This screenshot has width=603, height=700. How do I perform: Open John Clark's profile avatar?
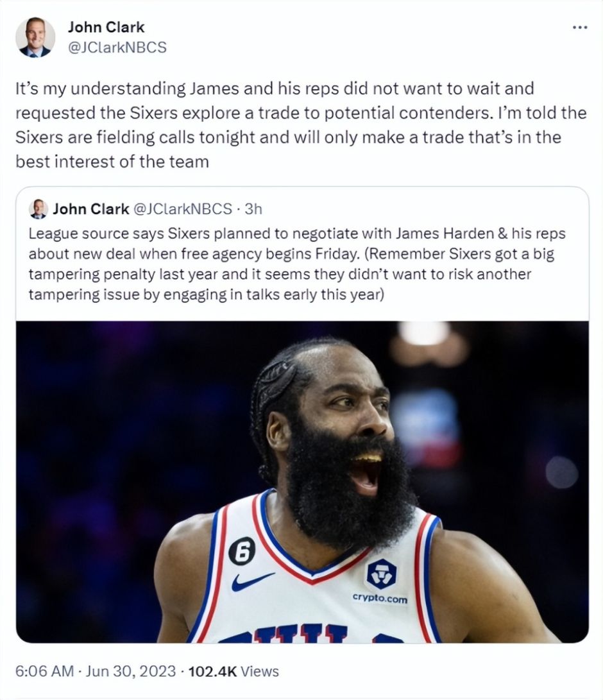pyautogui.click(x=35, y=37)
